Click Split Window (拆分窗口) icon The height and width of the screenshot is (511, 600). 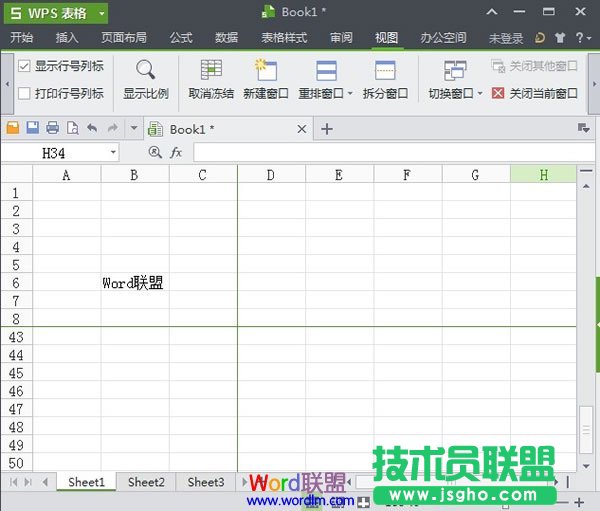[x=385, y=70]
